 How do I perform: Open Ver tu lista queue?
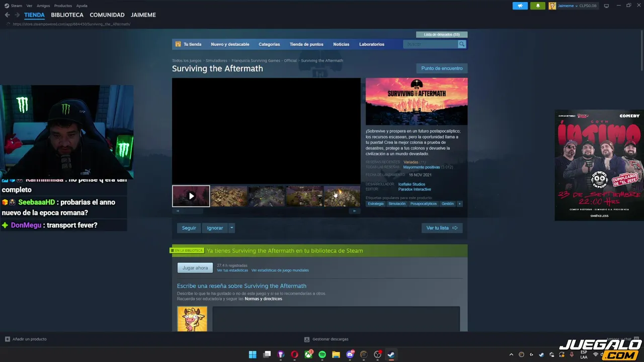[442, 228]
